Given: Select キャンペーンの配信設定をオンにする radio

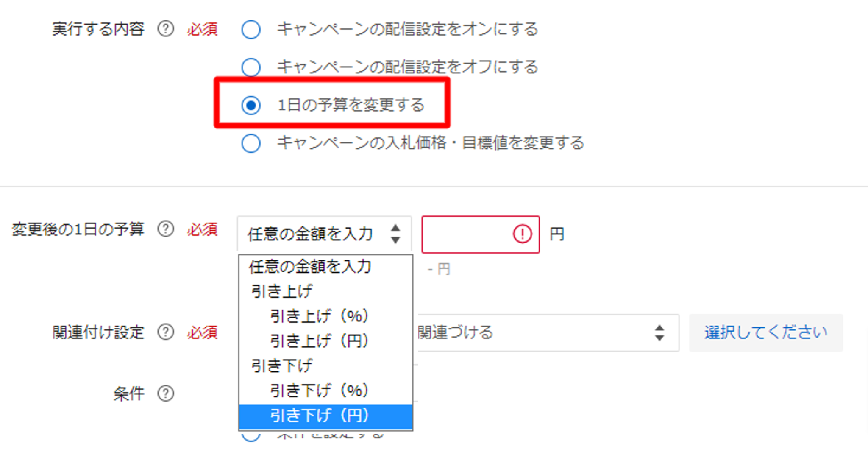Looking at the screenshot, I should tap(251, 29).
